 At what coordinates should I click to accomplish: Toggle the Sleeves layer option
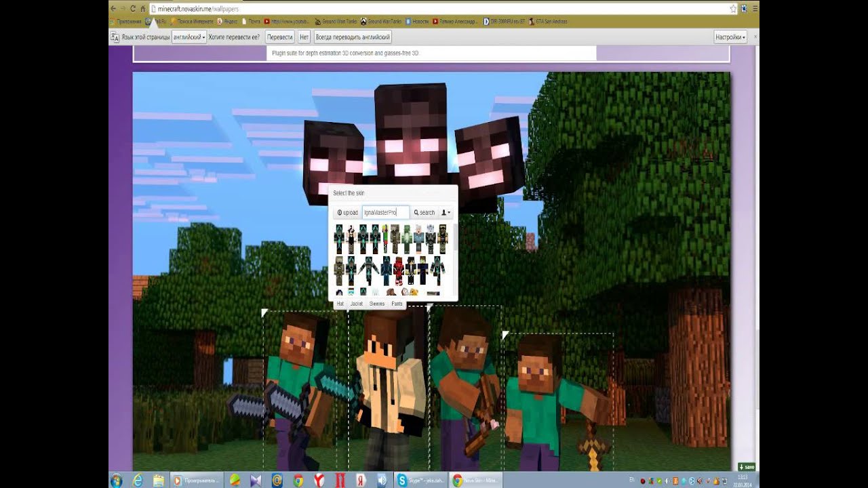(x=377, y=304)
